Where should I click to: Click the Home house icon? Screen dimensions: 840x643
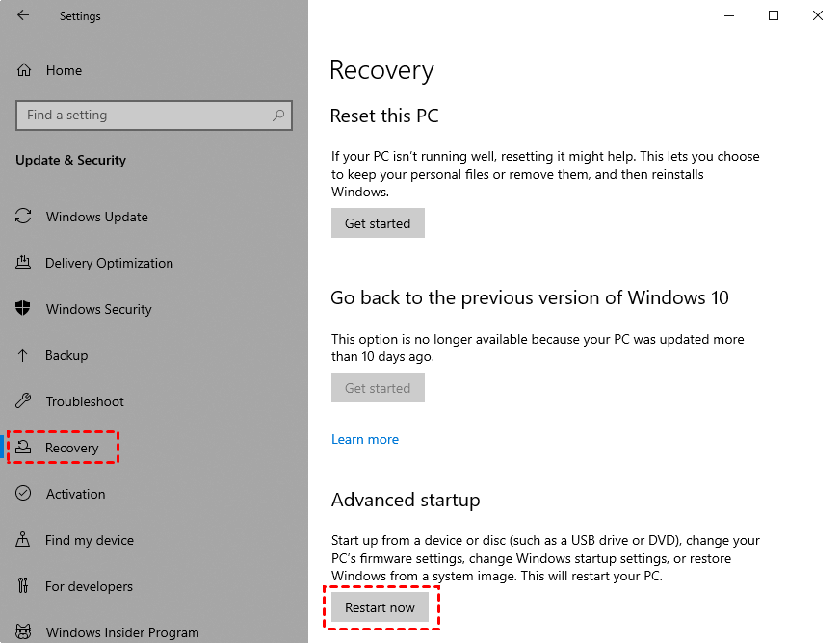[x=24, y=70]
